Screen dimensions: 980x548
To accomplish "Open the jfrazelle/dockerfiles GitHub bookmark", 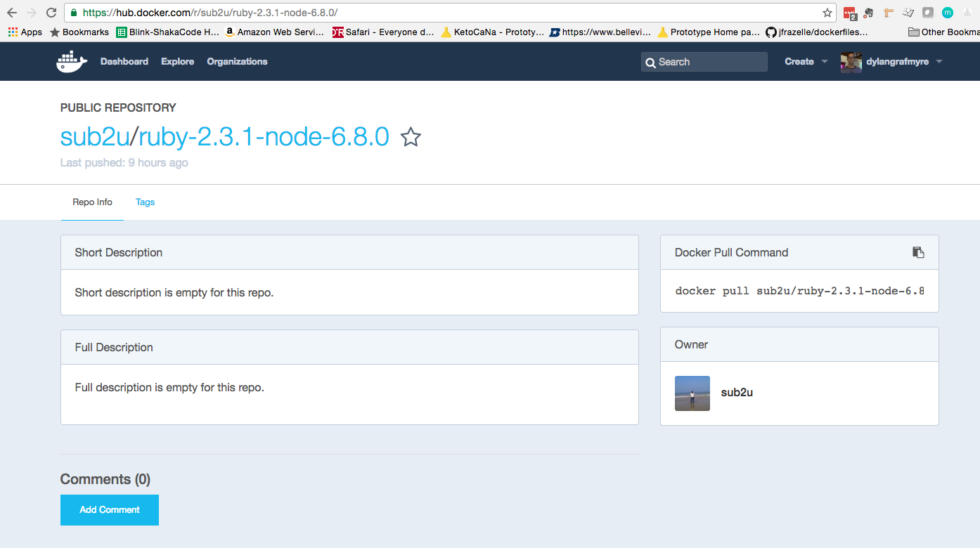I will point(816,32).
